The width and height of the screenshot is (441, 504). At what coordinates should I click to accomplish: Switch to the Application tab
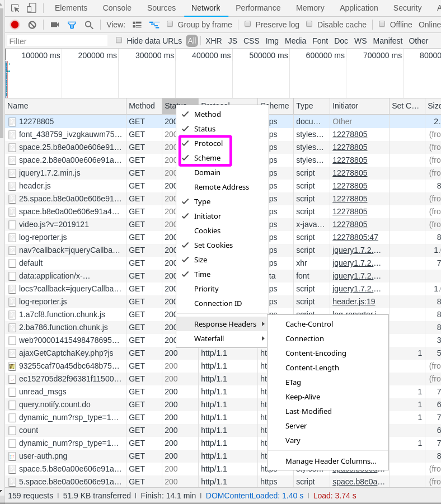[359, 8]
